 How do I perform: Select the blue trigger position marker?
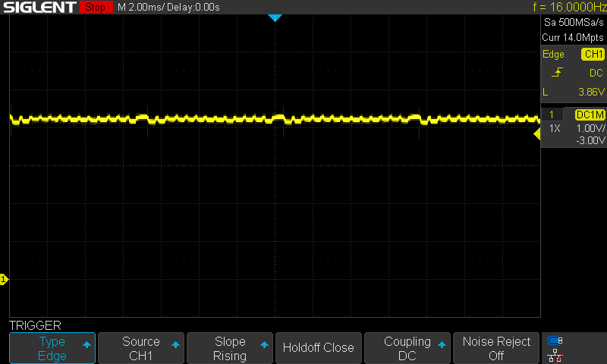(275, 17)
